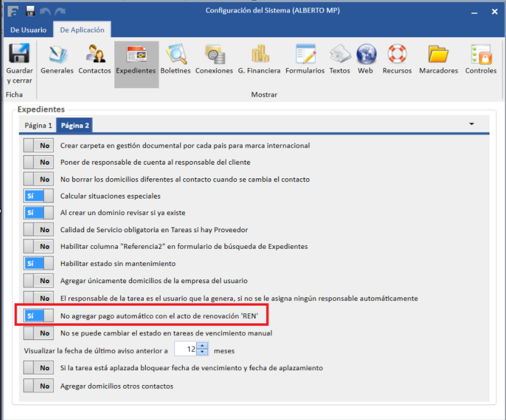Click the months number input field
This screenshot has width=506, height=420.
click(186, 350)
